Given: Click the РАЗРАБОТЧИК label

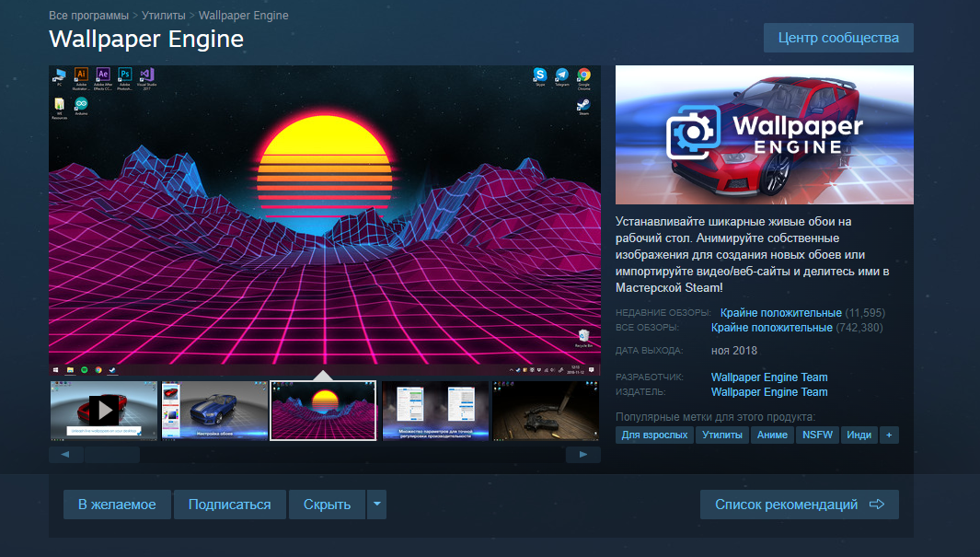Looking at the screenshot, I should (650, 377).
